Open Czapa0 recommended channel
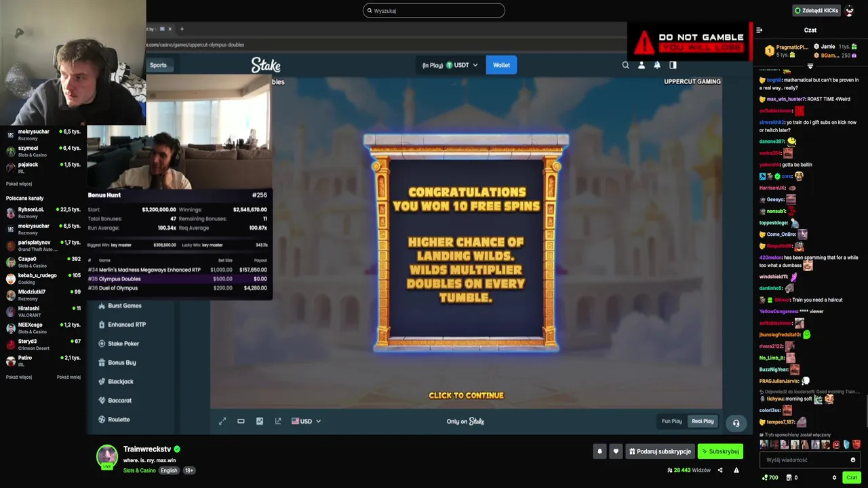868x488 pixels. coord(43,262)
